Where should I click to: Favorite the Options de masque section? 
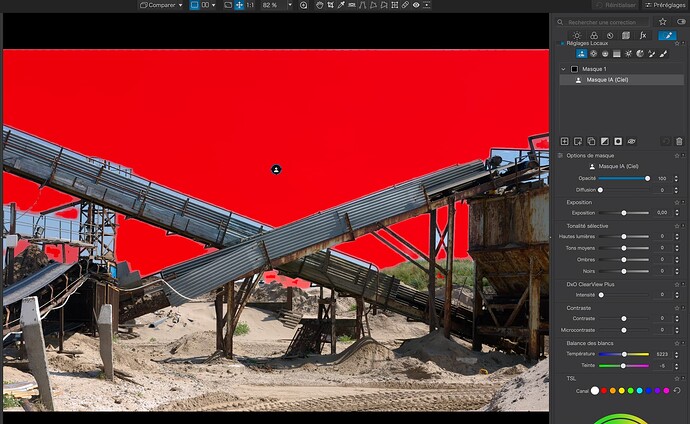677,155
